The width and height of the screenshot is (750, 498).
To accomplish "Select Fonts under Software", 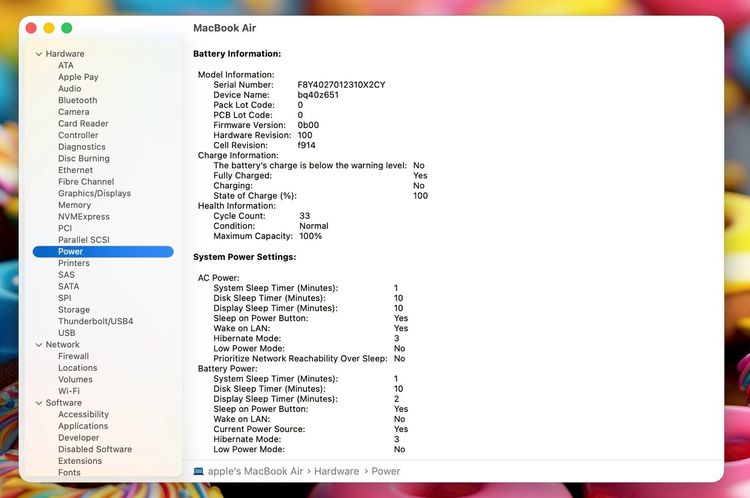I will pos(69,473).
